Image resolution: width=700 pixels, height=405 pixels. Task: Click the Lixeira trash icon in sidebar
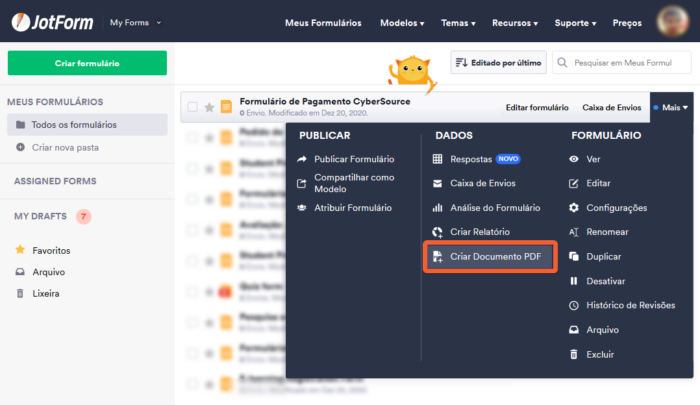[20, 293]
